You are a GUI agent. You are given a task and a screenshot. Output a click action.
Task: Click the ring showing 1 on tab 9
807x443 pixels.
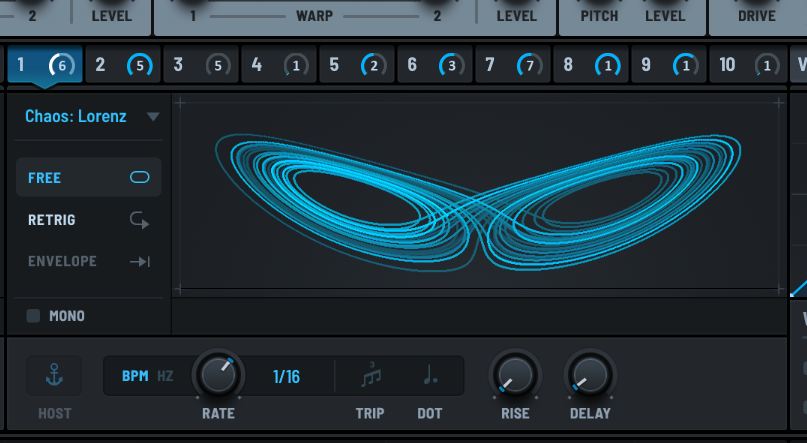[x=686, y=65]
